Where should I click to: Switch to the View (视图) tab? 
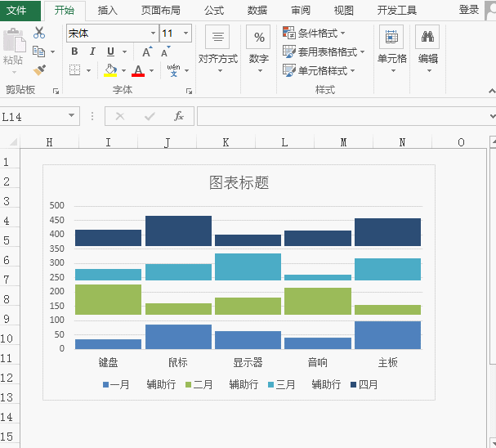tap(343, 11)
